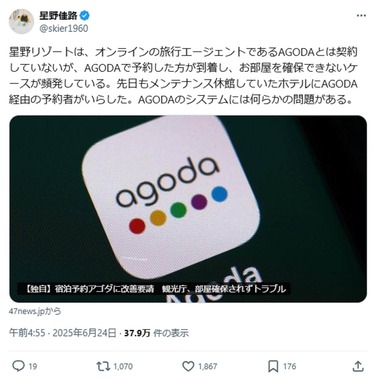Image resolution: width=377 pixels, height=380 pixels.
Task: Open the agoda article preview image
Action: (x=188, y=209)
